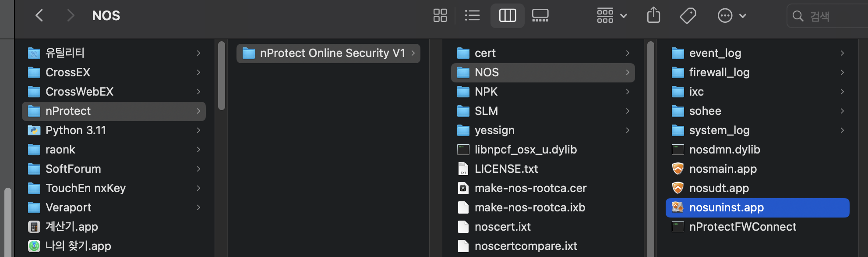868x257 pixels.
Task: Select the CrossEX folder
Action: (x=114, y=72)
